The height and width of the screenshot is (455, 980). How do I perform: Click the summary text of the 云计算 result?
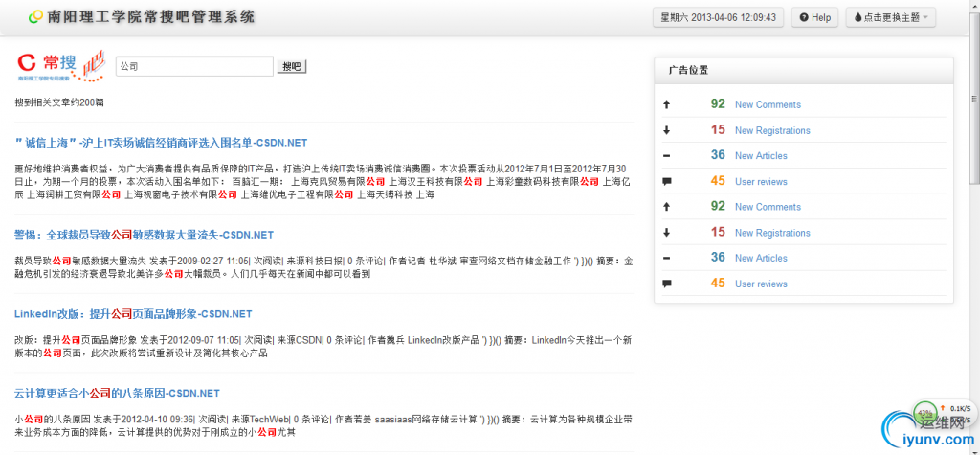click(323, 425)
